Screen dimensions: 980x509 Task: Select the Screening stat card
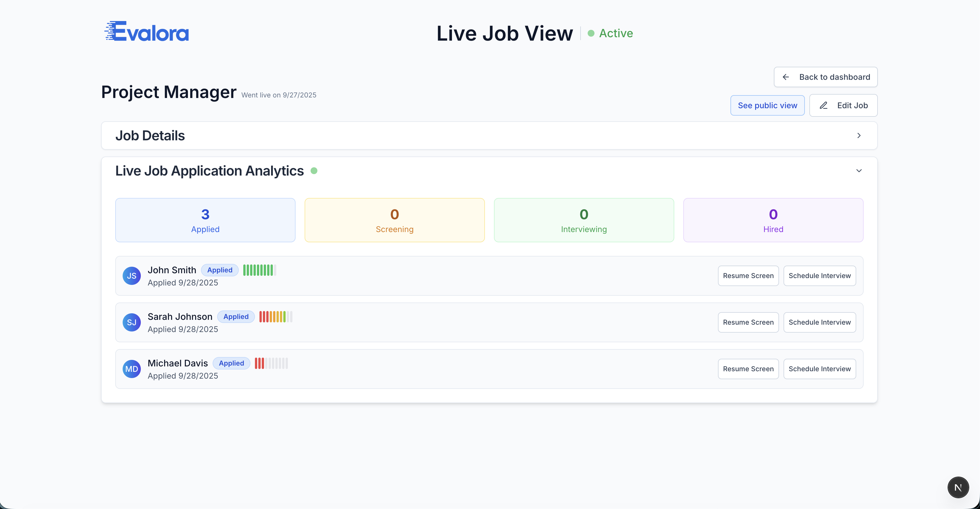395,220
